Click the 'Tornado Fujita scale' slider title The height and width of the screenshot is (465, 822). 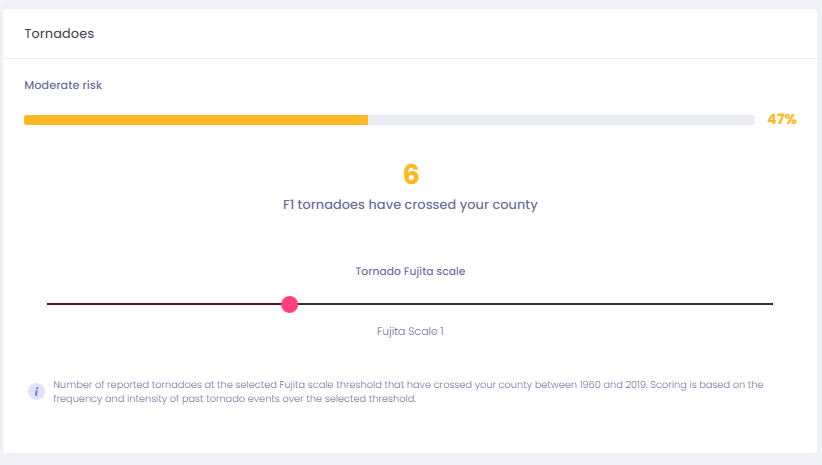pyautogui.click(x=410, y=271)
